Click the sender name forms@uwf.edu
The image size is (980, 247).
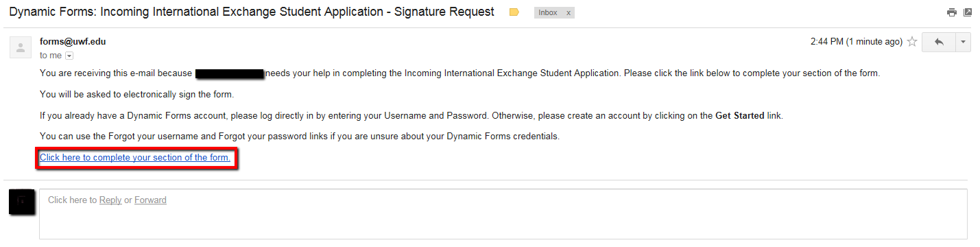pyautogui.click(x=73, y=42)
